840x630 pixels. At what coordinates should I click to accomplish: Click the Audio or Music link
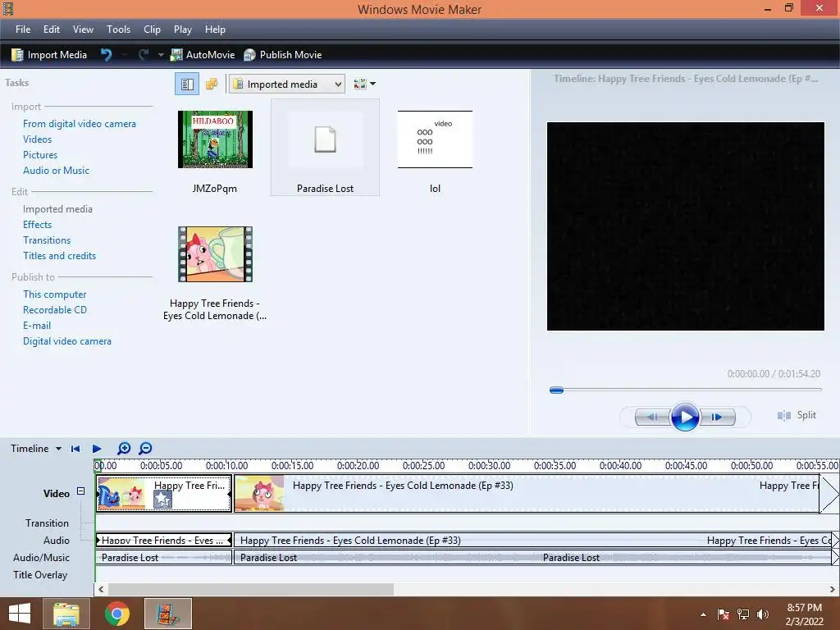(57, 171)
